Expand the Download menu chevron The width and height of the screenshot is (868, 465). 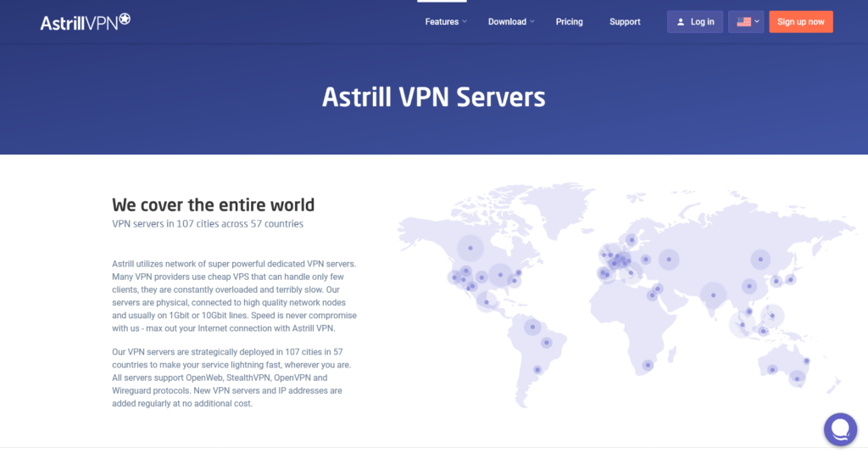pos(532,21)
